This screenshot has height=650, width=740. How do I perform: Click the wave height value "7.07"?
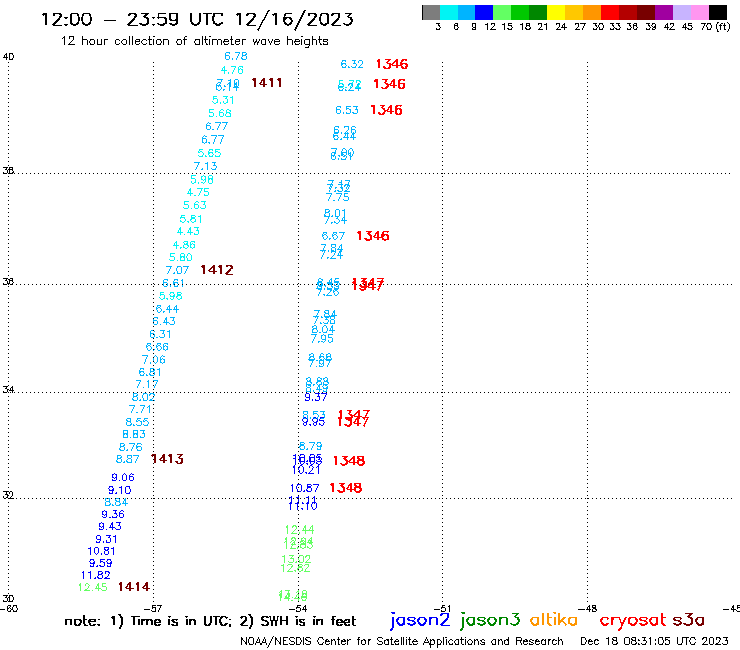[177, 270]
